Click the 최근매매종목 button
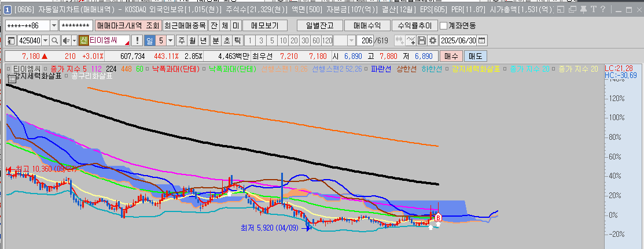644x249 pixels. (185, 26)
